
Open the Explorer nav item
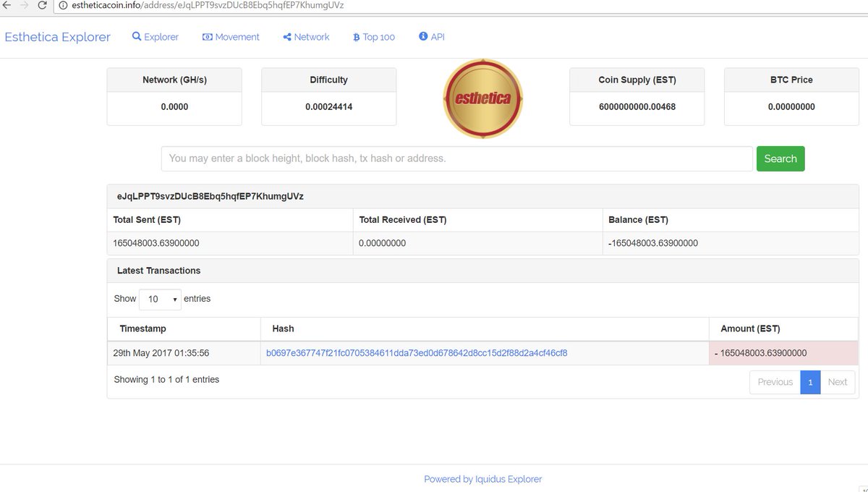pos(155,37)
